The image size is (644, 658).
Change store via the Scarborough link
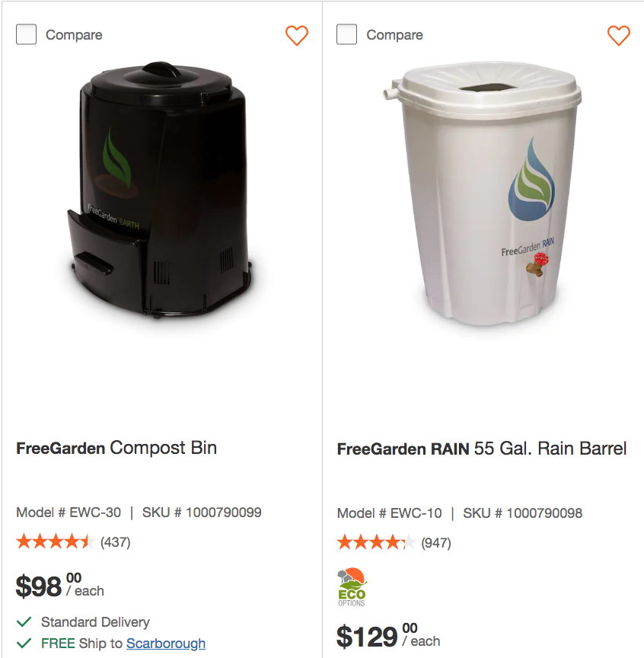click(x=166, y=644)
